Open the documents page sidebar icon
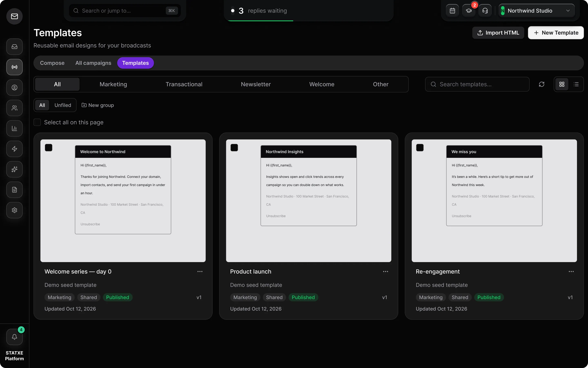This screenshot has height=368, width=588. [14, 190]
